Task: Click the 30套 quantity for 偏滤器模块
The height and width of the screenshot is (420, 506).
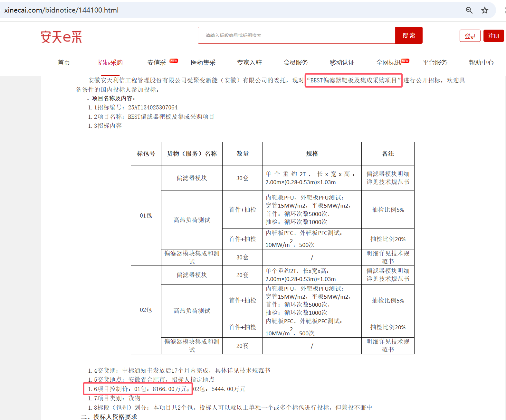Action: (243, 178)
